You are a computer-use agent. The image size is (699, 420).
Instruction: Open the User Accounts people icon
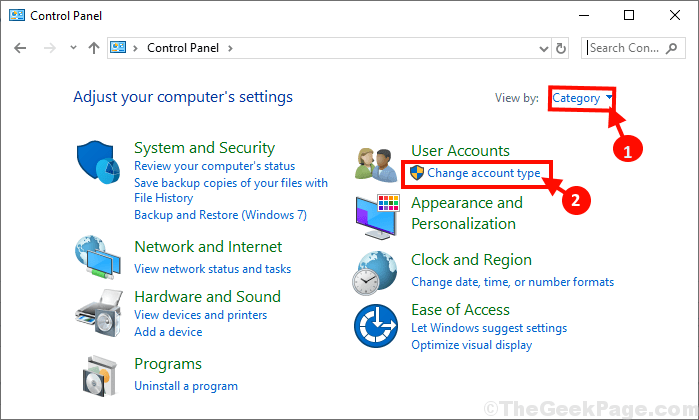pyautogui.click(x=376, y=165)
